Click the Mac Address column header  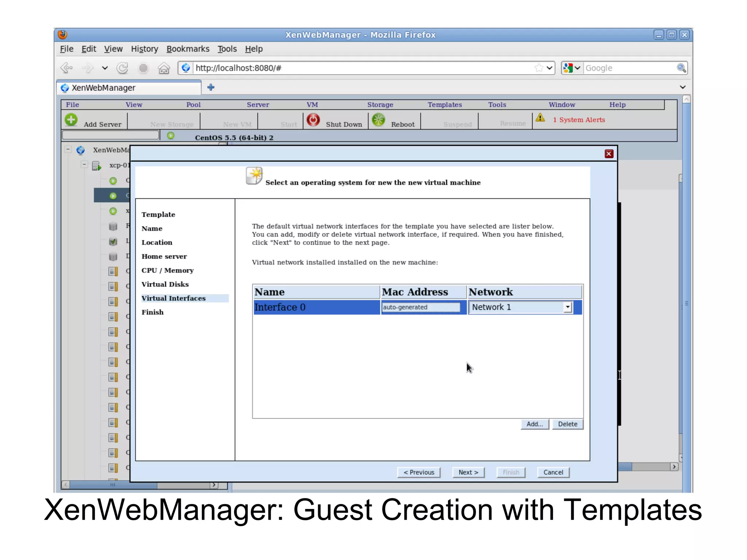coord(423,292)
